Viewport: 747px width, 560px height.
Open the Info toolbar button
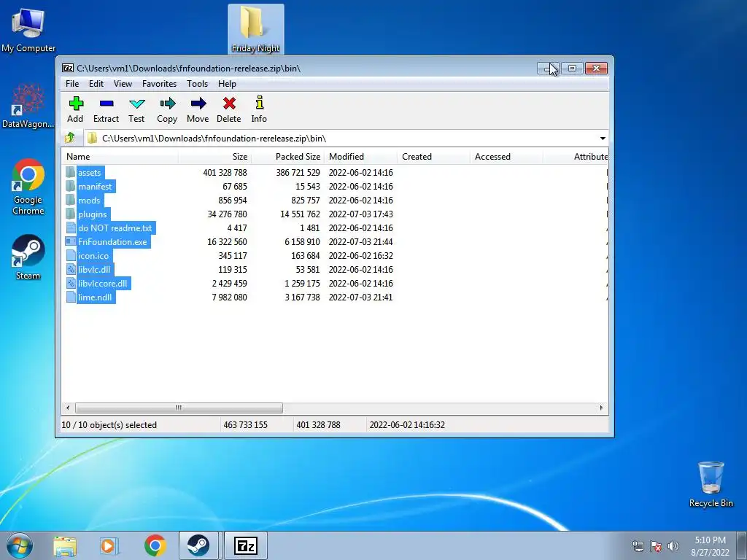[259, 109]
